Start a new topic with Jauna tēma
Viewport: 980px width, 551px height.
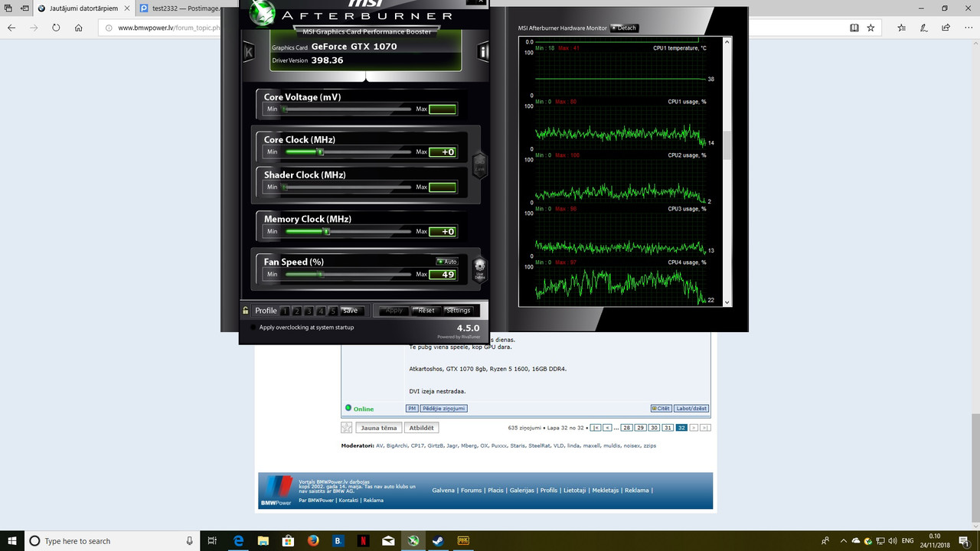[x=378, y=428]
